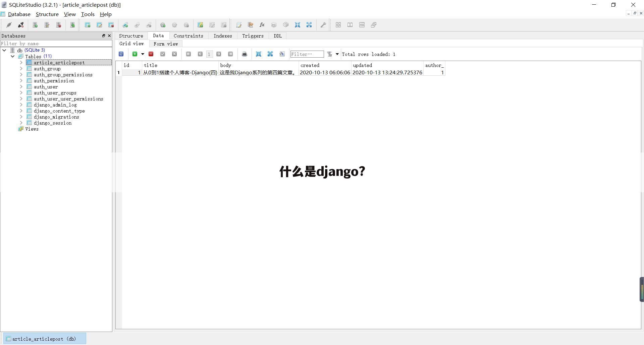
Task: Expand django_migrations table node
Action: [x=21, y=117]
